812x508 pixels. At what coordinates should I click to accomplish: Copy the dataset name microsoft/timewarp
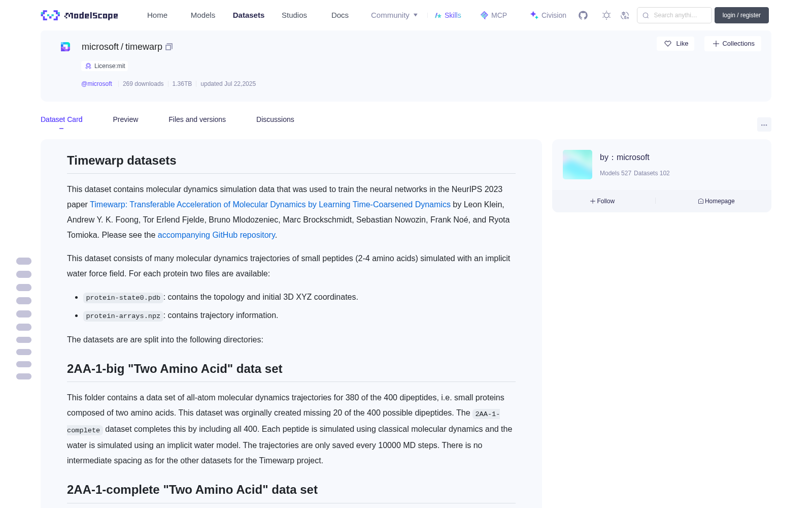(169, 47)
